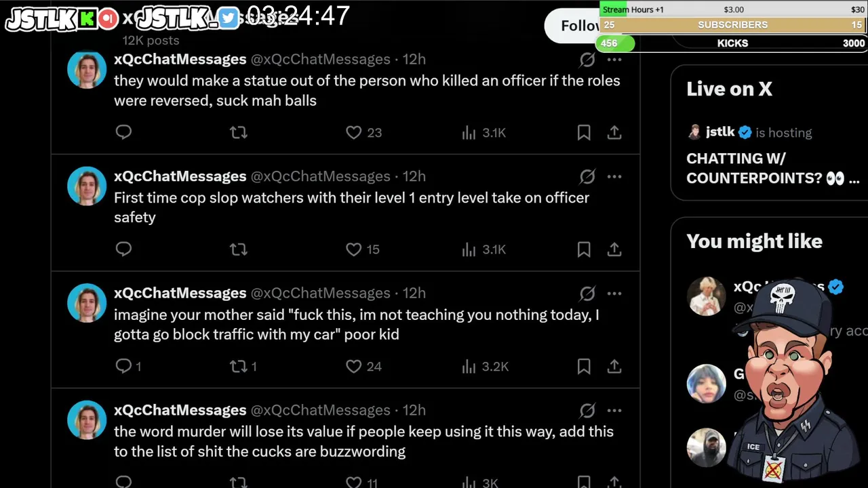Viewport: 868px width, 488px height.
Task: Bookmark the 'suck mah balls' post
Action: [x=584, y=132]
